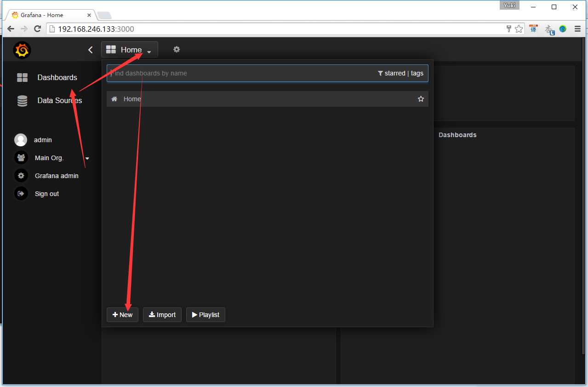
Task: Open the Playlist button
Action: tap(206, 315)
